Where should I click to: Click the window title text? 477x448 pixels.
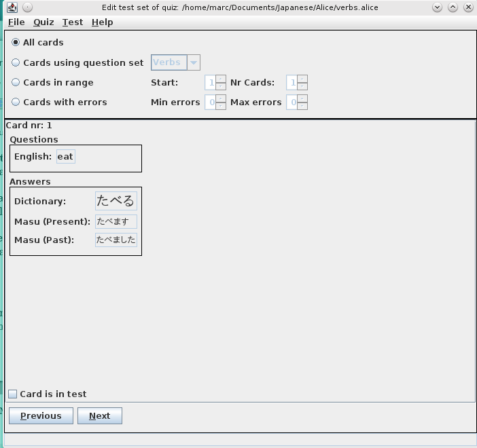(240, 7)
